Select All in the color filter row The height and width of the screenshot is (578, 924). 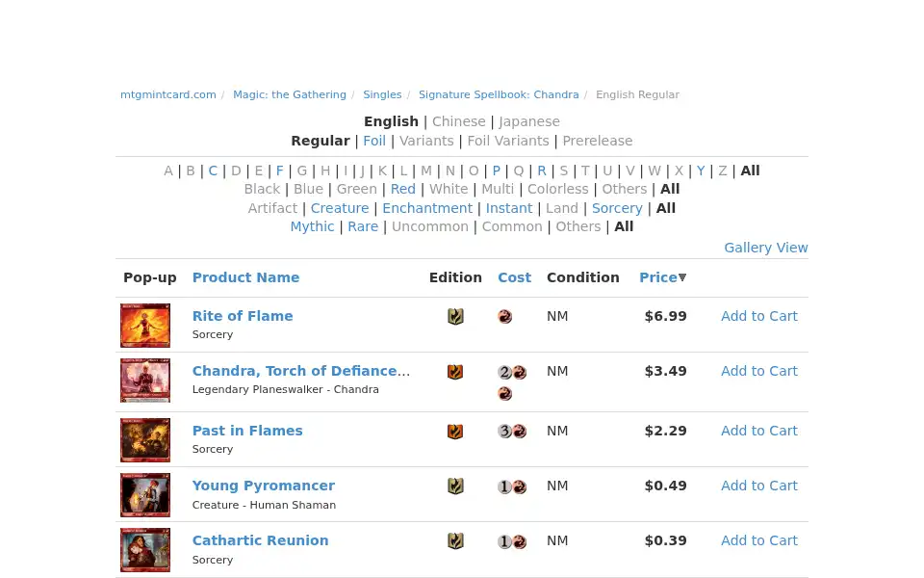[670, 189]
